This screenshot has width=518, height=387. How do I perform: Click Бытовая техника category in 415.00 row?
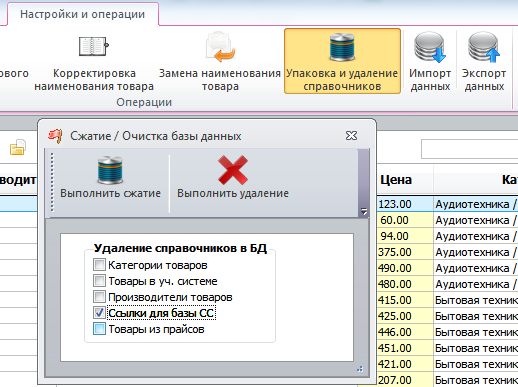pos(476,300)
